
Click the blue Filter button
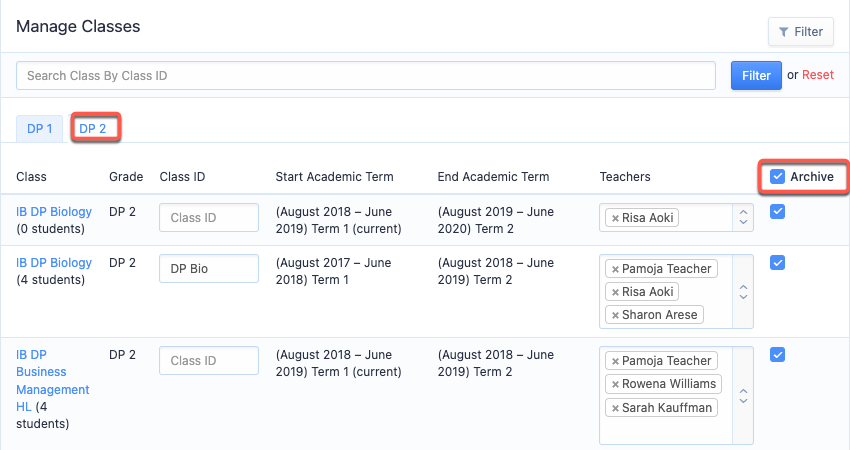[756, 76]
